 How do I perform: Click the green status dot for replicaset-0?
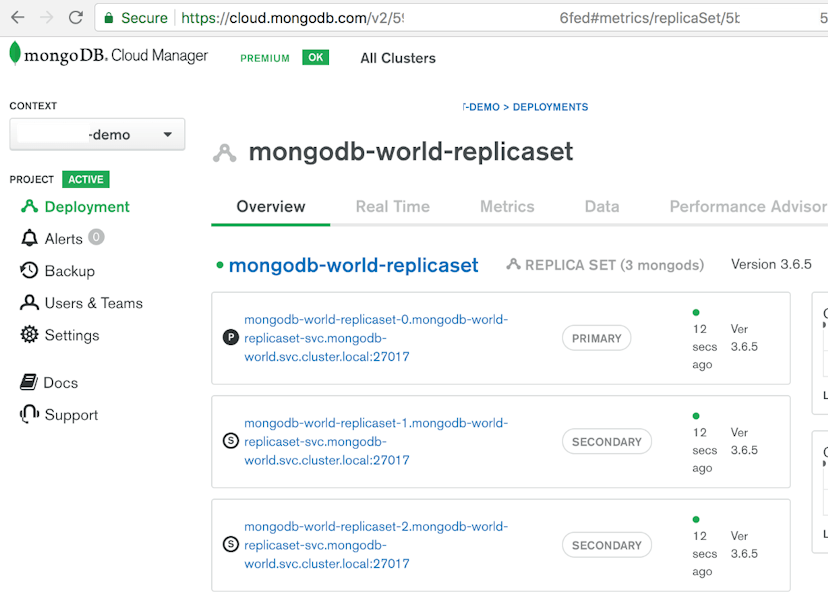(696, 312)
